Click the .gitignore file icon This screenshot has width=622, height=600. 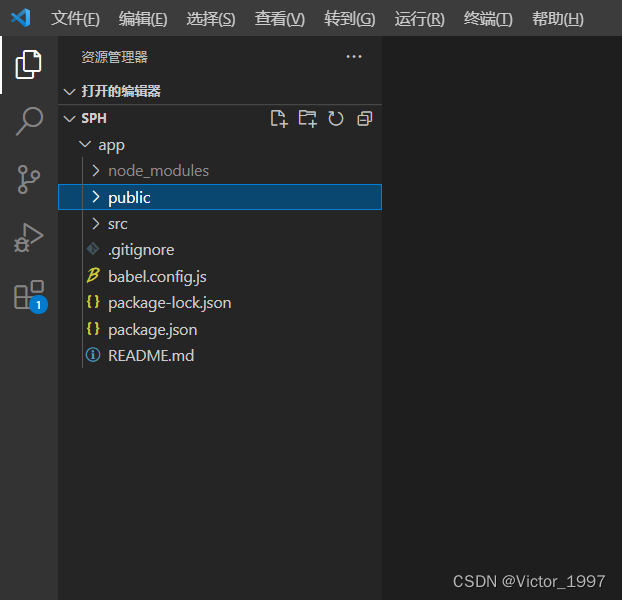(x=93, y=249)
